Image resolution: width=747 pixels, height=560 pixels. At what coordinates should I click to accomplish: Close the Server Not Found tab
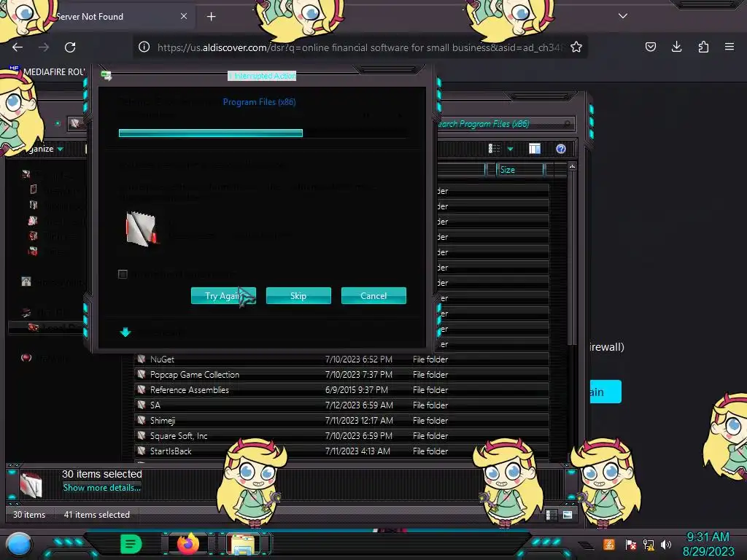[184, 16]
